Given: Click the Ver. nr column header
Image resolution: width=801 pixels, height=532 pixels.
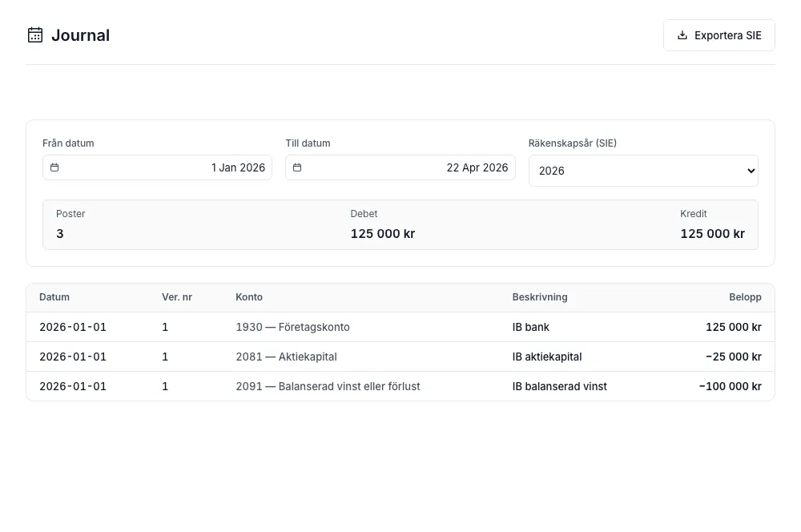Looking at the screenshot, I should point(177,297).
